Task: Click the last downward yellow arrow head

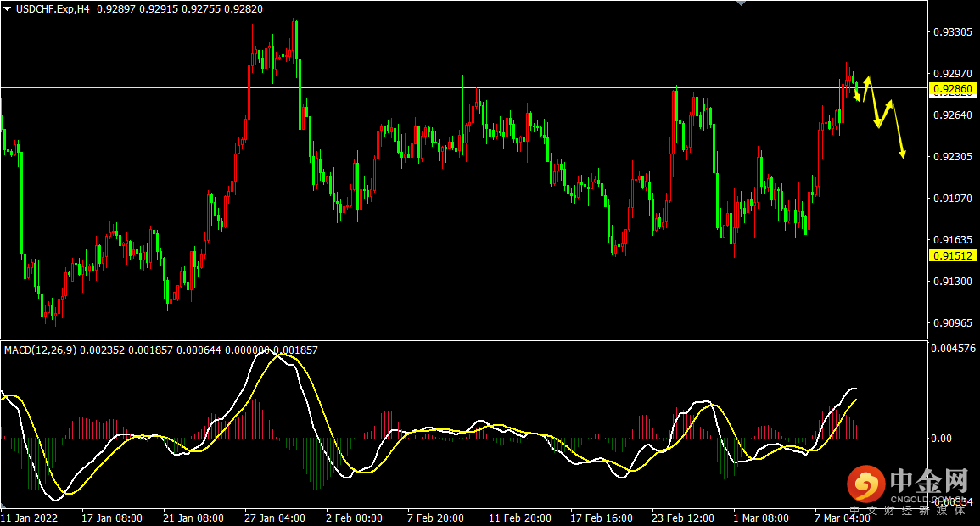Action: point(902,154)
